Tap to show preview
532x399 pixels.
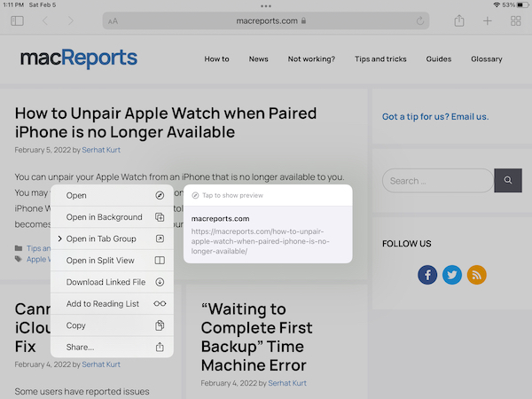click(x=268, y=195)
